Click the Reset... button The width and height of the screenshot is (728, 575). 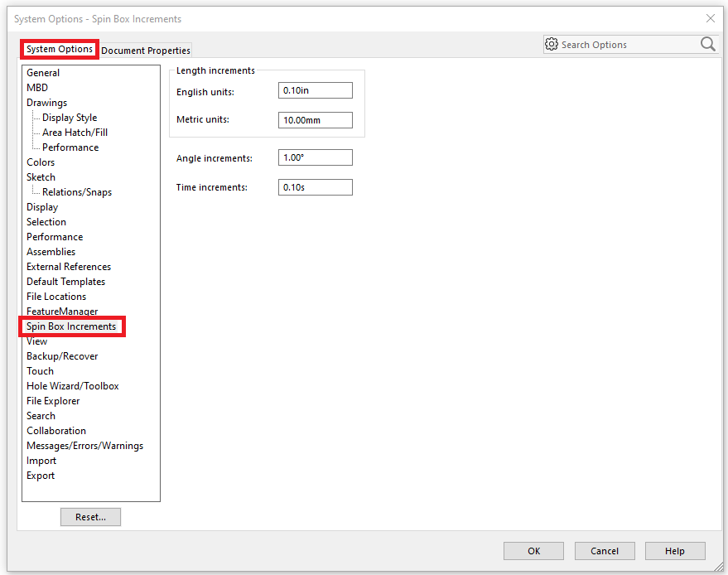click(x=90, y=517)
